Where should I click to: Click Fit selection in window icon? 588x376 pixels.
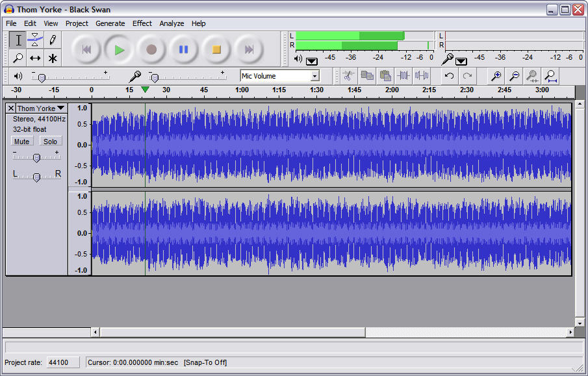click(x=532, y=76)
